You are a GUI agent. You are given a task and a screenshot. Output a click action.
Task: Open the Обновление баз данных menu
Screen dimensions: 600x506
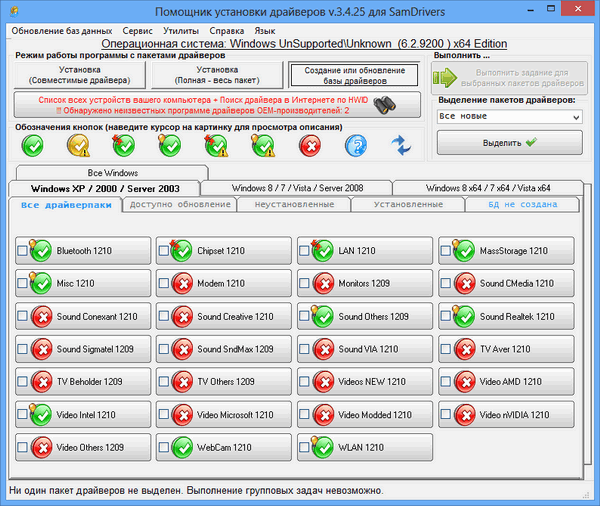click(62, 31)
